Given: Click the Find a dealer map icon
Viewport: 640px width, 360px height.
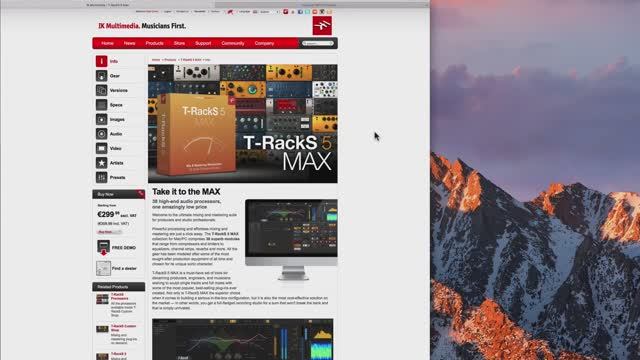Looking at the screenshot, I should pyautogui.click(x=103, y=268).
